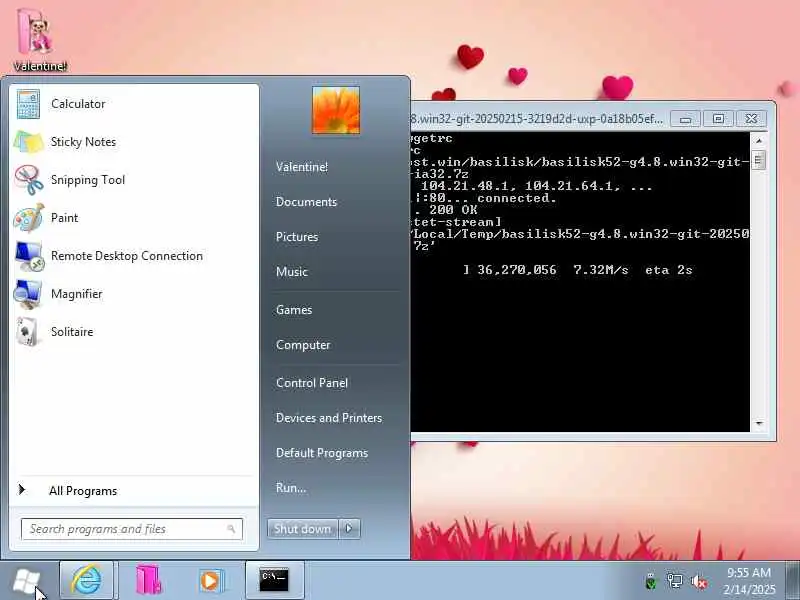Open Calculator from the Start menu

[x=78, y=104]
